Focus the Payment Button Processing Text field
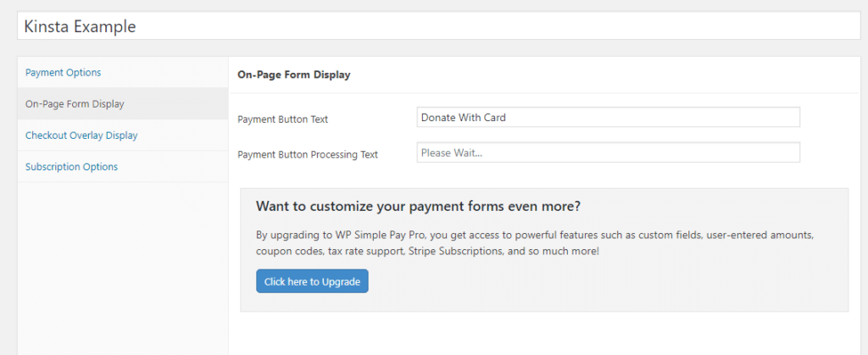868x355 pixels. coord(608,153)
